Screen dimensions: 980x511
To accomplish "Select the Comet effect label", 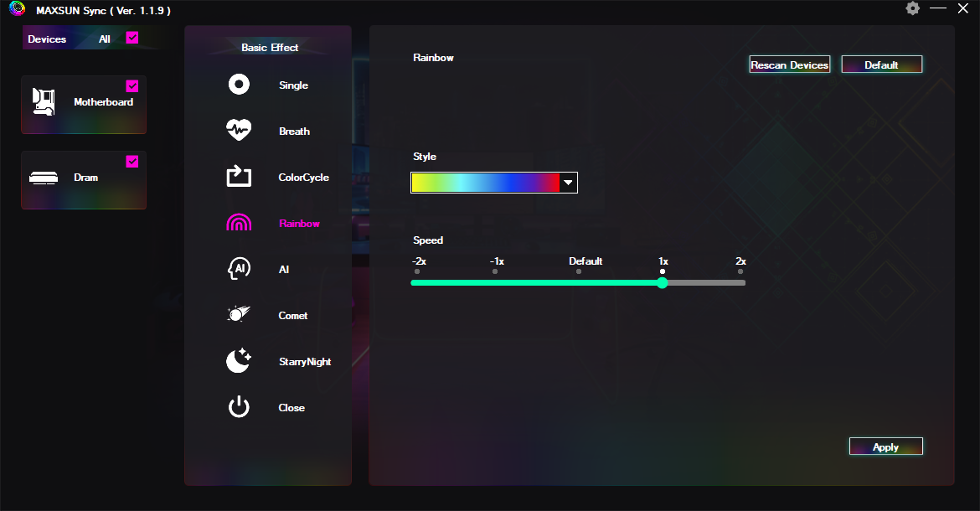I will coord(293,316).
